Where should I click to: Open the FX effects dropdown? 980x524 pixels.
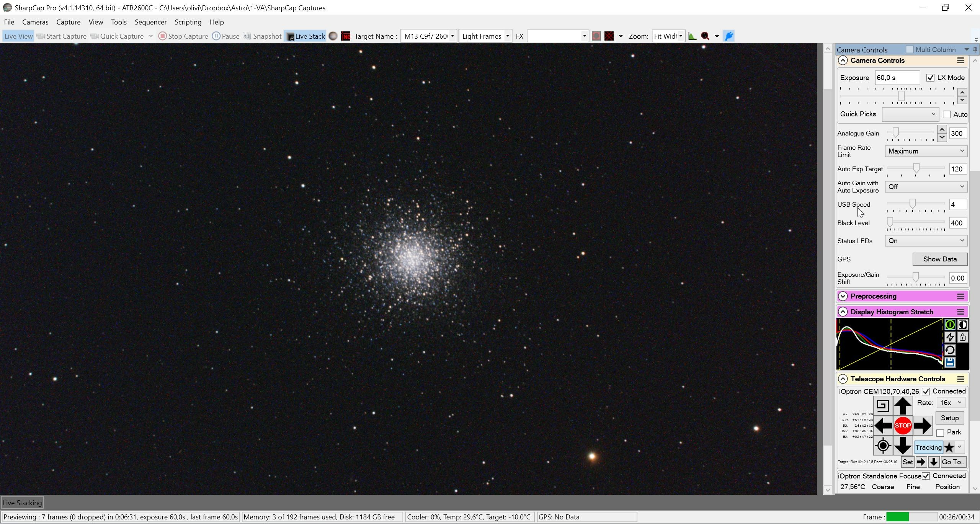(x=584, y=36)
